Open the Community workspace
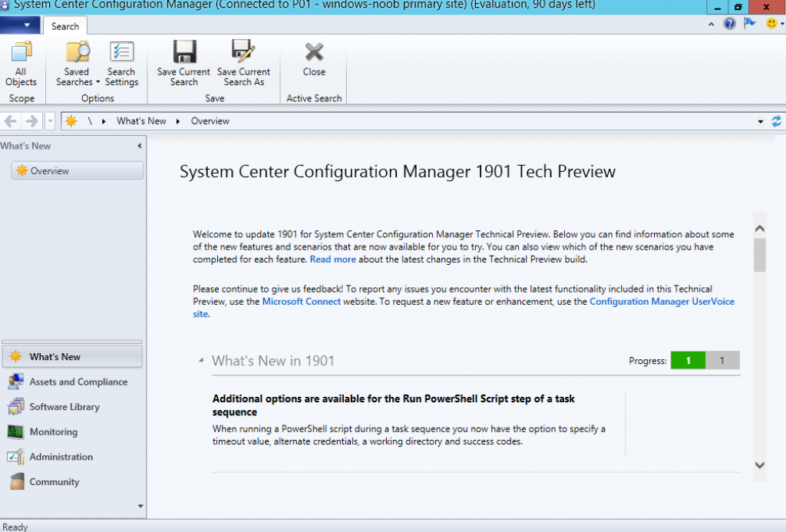The height and width of the screenshot is (532, 786). 72,482
